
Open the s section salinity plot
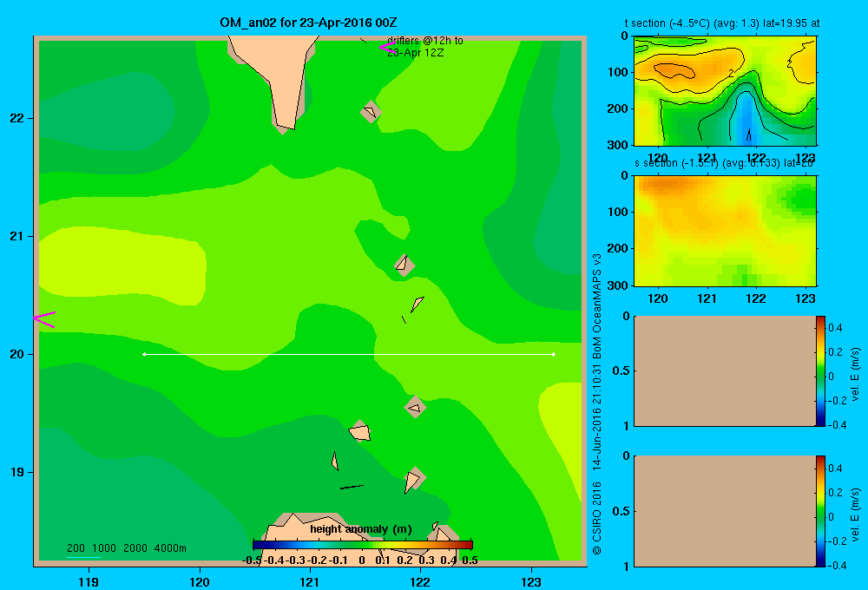(725, 231)
